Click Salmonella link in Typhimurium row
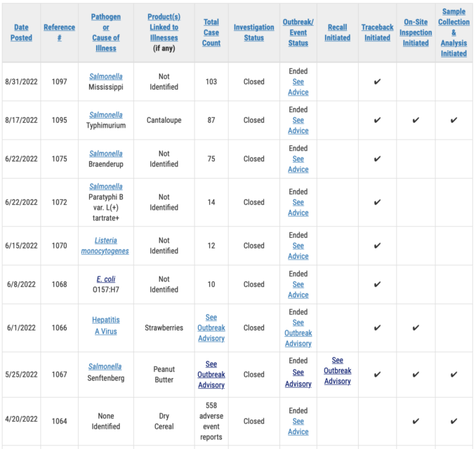 106,115
